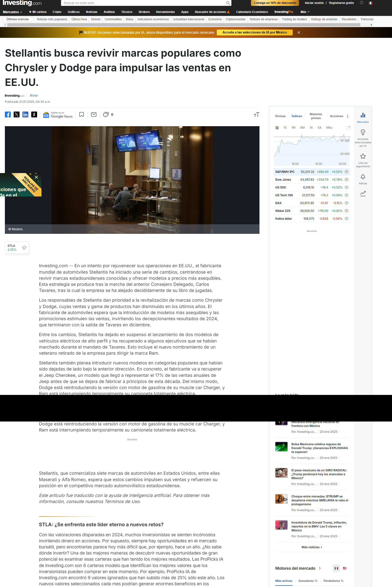Image resolution: width=392 pixels, height=587 pixels.
Task: Select 1S chart timeframe
Action: coord(285,127)
